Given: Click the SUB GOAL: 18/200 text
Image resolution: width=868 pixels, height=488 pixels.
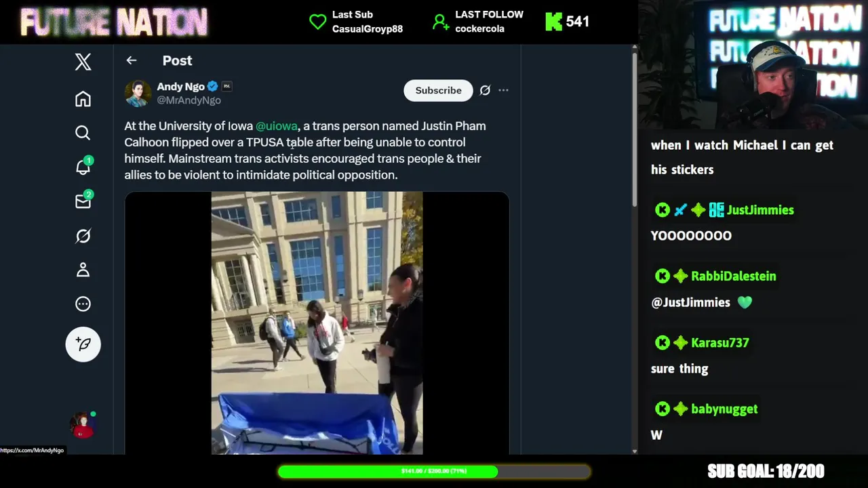Looking at the screenshot, I should [x=766, y=471].
